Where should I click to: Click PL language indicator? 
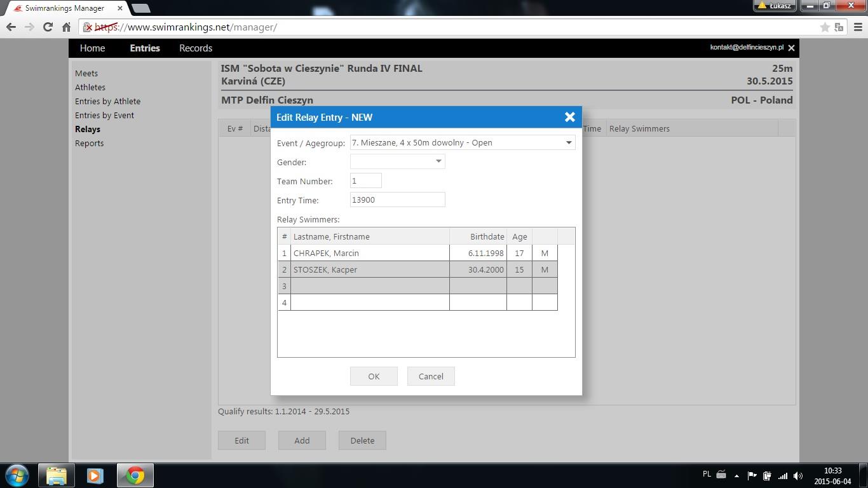(707, 475)
